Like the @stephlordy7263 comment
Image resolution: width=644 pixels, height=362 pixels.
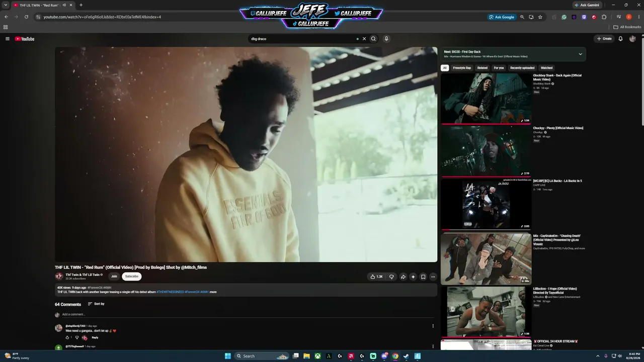click(x=67, y=337)
